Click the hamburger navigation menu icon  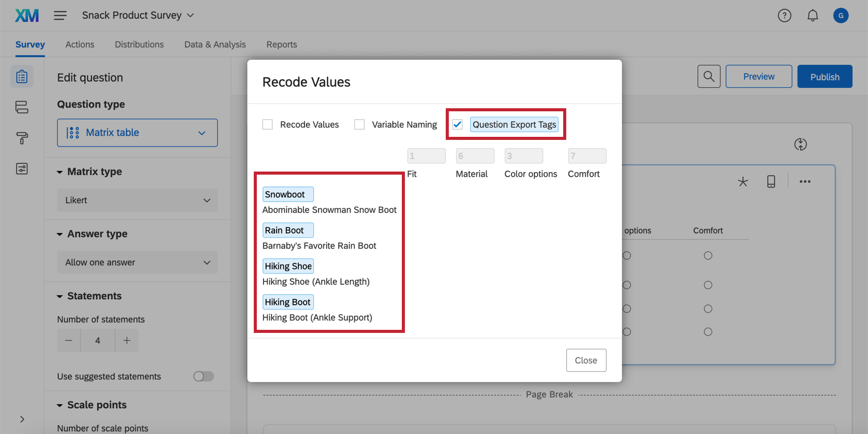[x=60, y=15]
